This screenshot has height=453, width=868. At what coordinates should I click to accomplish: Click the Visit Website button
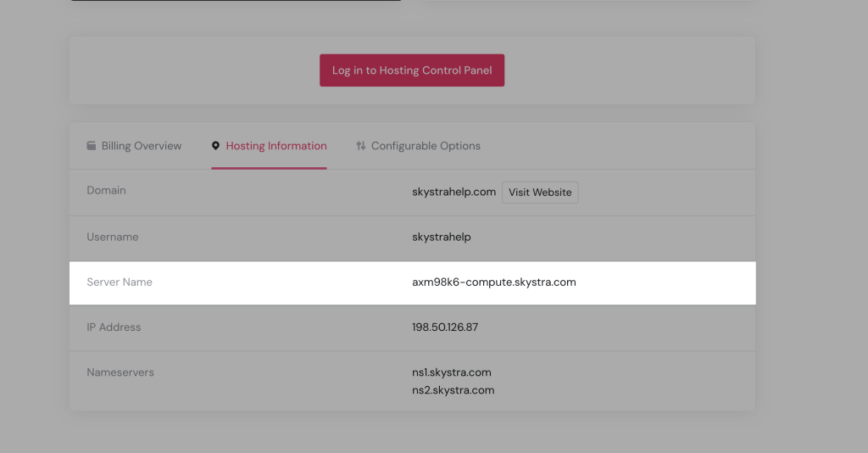[x=540, y=193]
